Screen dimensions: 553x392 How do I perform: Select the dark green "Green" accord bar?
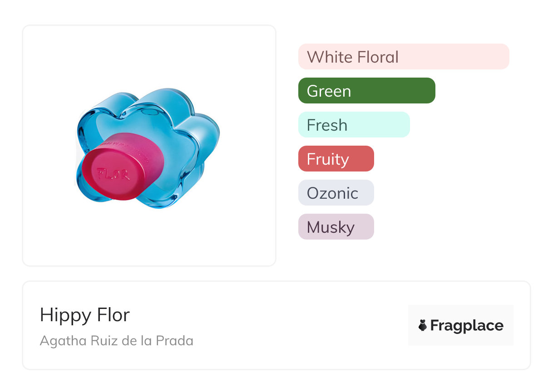click(366, 91)
